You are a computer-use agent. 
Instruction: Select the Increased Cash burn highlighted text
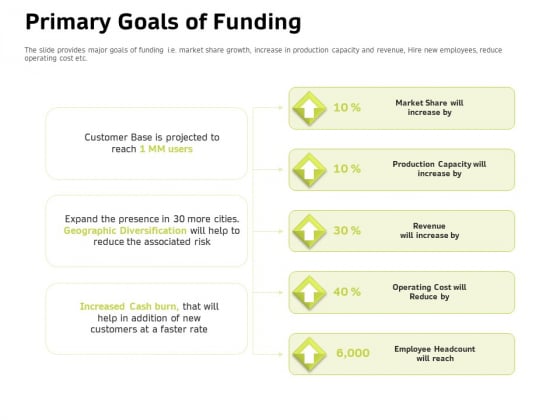coord(129,307)
